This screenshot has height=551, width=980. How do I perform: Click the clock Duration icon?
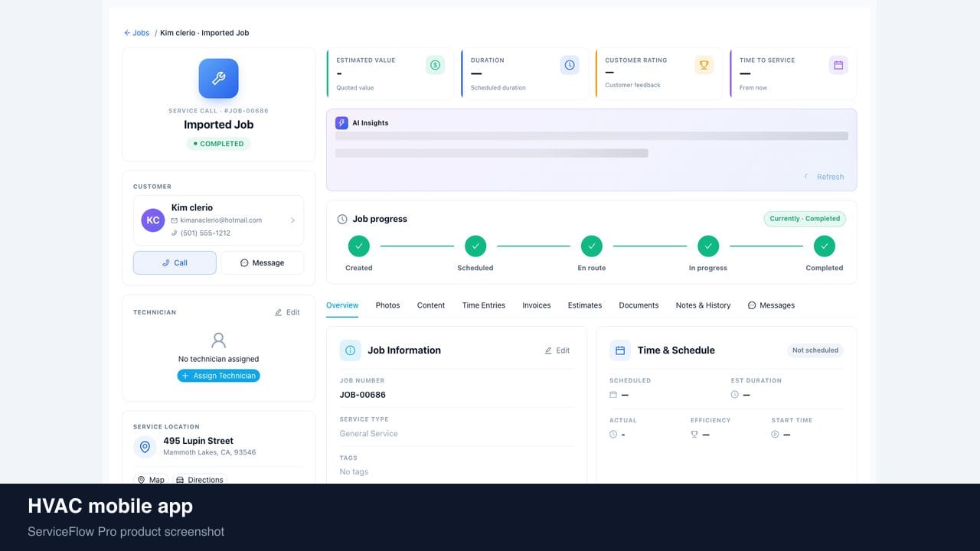click(570, 65)
